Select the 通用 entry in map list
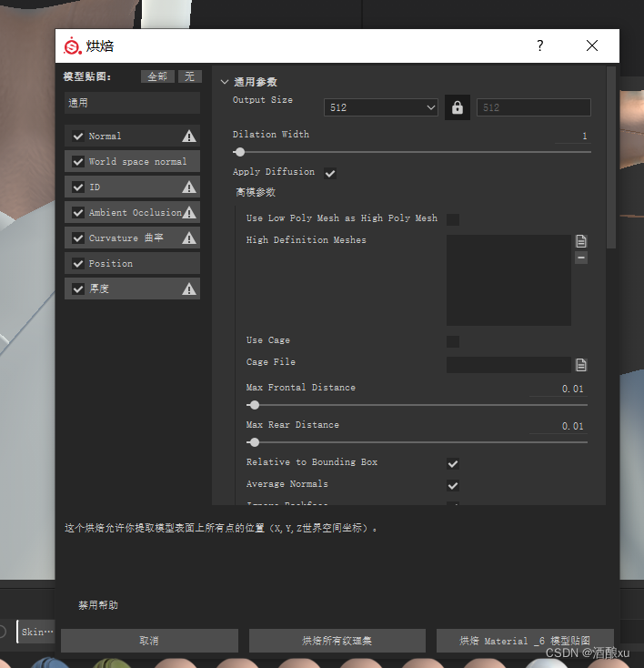Screen dimensions: 644x668 pyautogui.click(x=132, y=103)
